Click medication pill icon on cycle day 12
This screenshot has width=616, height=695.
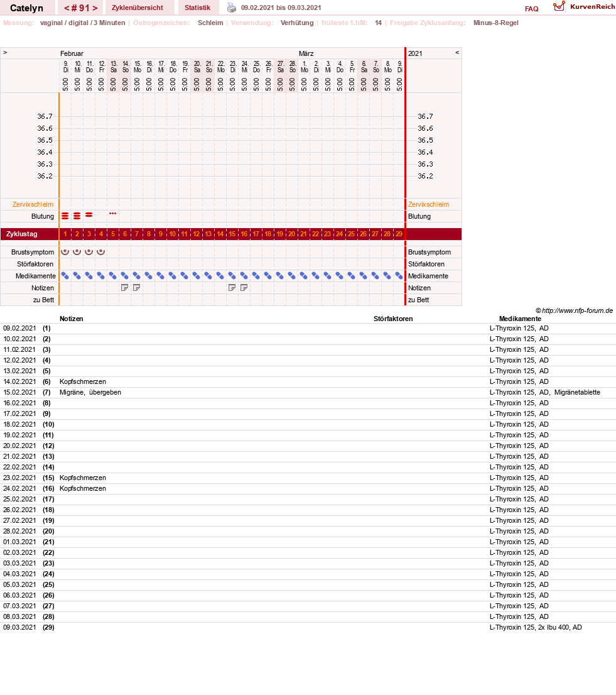pyautogui.click(x=197, y=276)
